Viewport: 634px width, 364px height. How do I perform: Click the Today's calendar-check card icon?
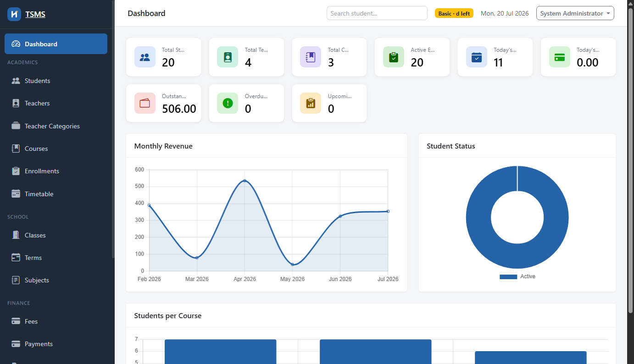coord(477,57)
